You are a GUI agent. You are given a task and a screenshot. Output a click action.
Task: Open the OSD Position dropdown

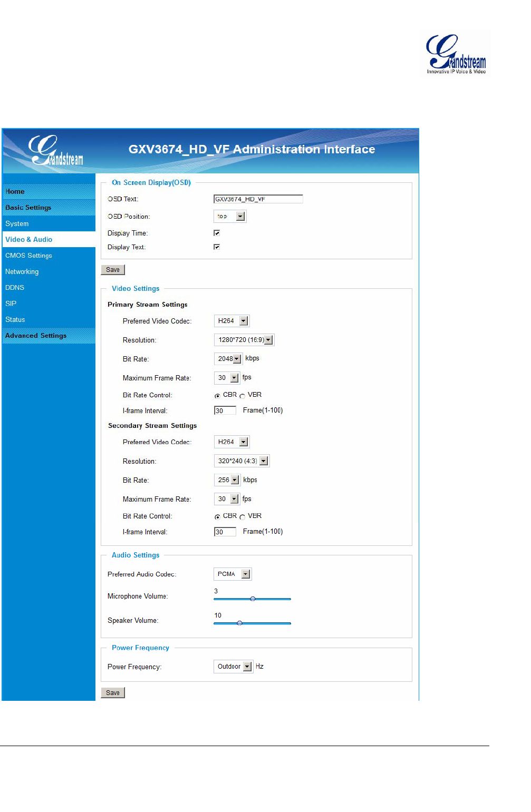pos(230,216)
